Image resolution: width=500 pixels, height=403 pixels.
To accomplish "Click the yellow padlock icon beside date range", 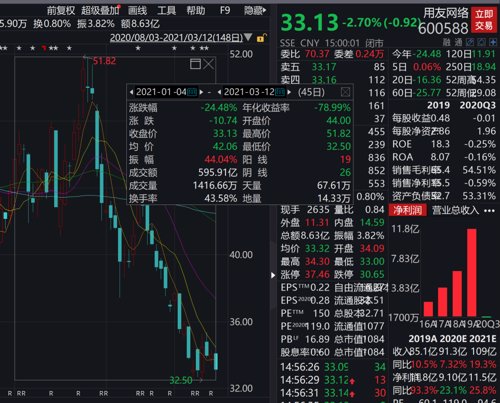I will point(261,38).
